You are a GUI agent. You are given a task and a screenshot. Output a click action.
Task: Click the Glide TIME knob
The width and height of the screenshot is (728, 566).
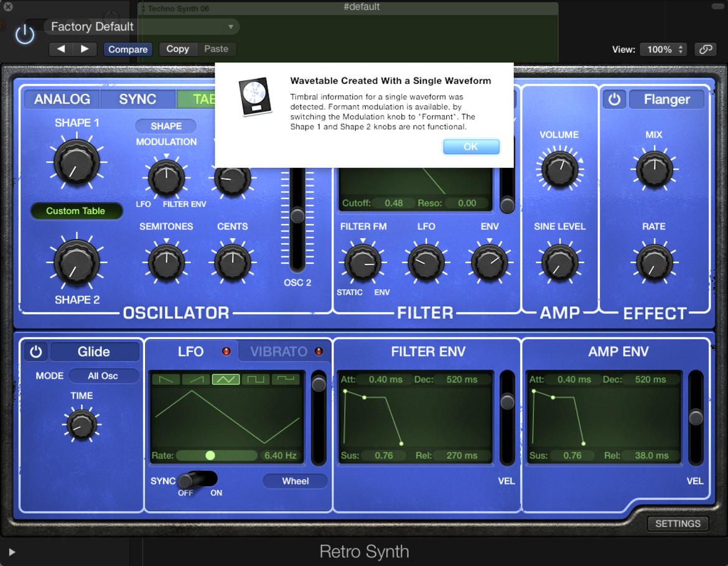pos(82,424)
